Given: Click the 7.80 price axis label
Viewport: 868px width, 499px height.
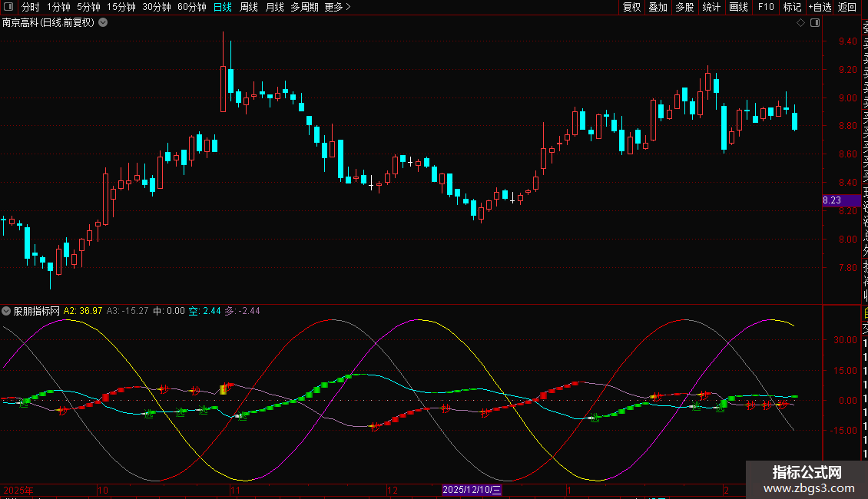Looking at the screenshot, I should click(847, 268).
